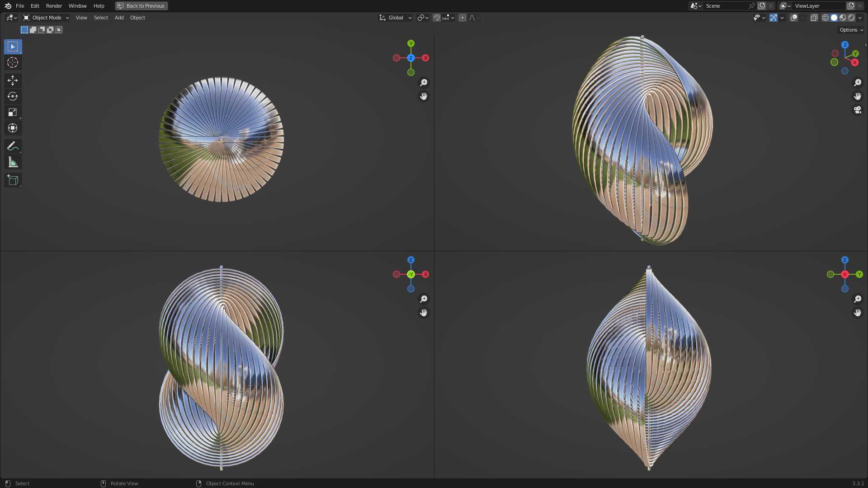Activate the Rotate tool
This screenshot has height=488, width=868.
13,96
